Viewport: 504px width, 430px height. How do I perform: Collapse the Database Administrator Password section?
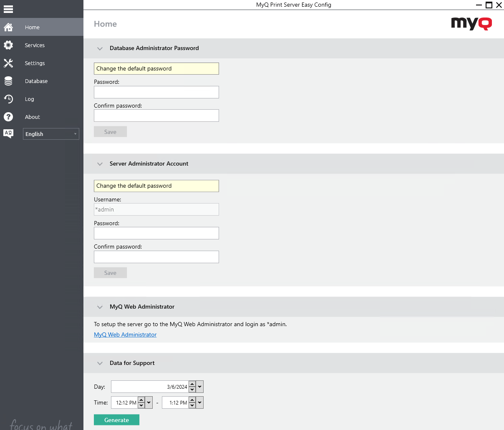point(100,48)
